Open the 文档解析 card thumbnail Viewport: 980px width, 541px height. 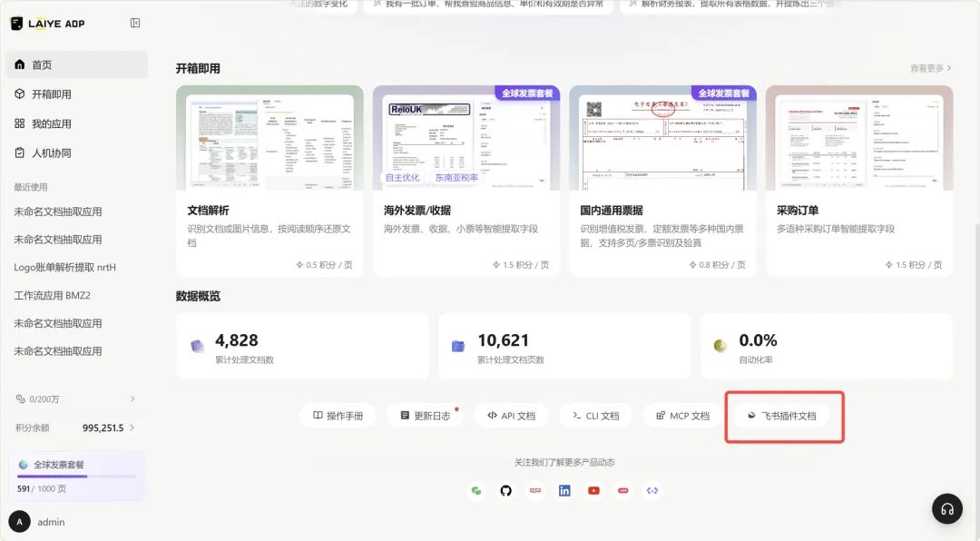coord(269,138)
